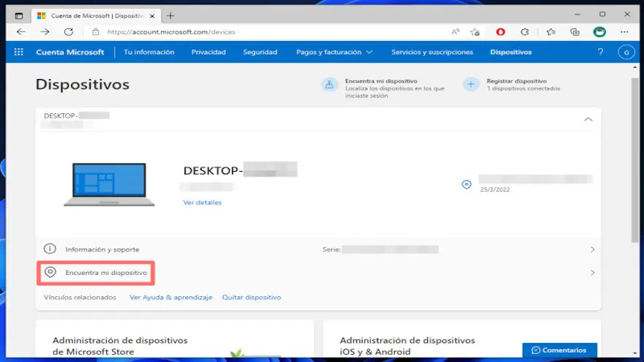Click the Cuenta Microsoft home link
Viewport: 644px width, 362px height.
70,52
